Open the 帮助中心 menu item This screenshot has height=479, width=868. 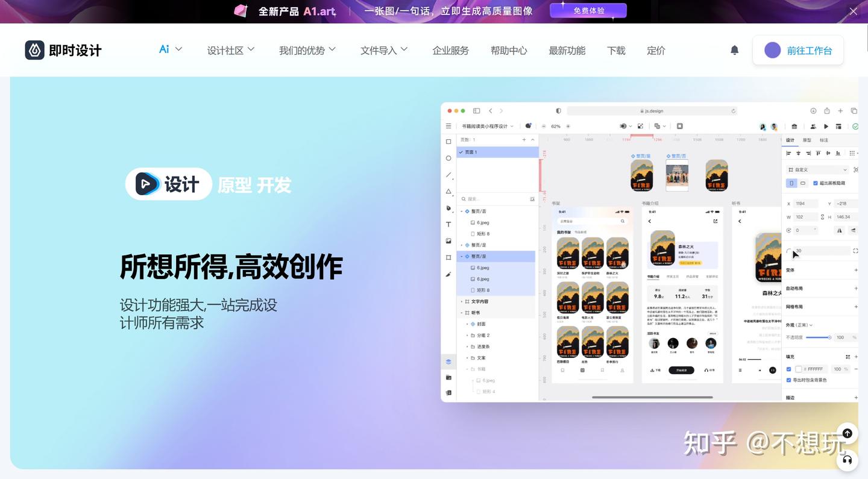point(509,50)
